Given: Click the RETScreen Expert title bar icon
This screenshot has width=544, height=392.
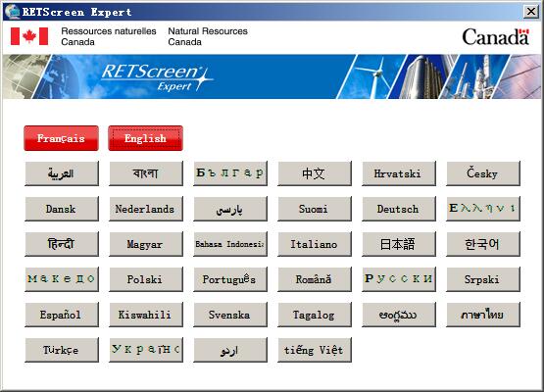Looking at the screenshot, I should [x=13, y=12].
